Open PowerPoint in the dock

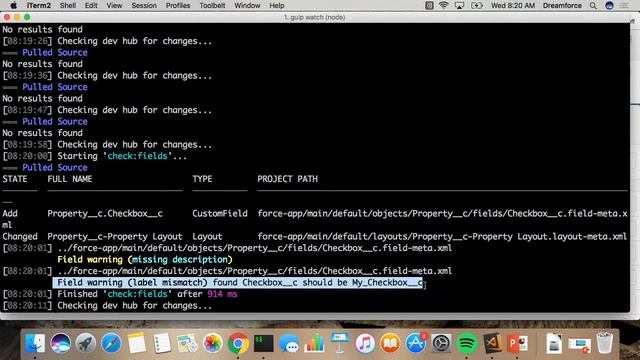point(518,343)
